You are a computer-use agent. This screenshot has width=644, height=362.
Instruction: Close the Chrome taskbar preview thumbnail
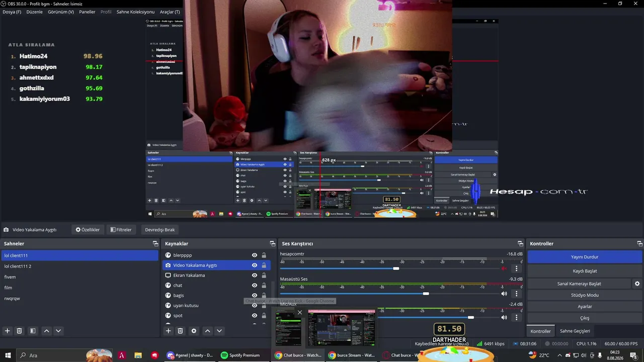tap(300, 313)
